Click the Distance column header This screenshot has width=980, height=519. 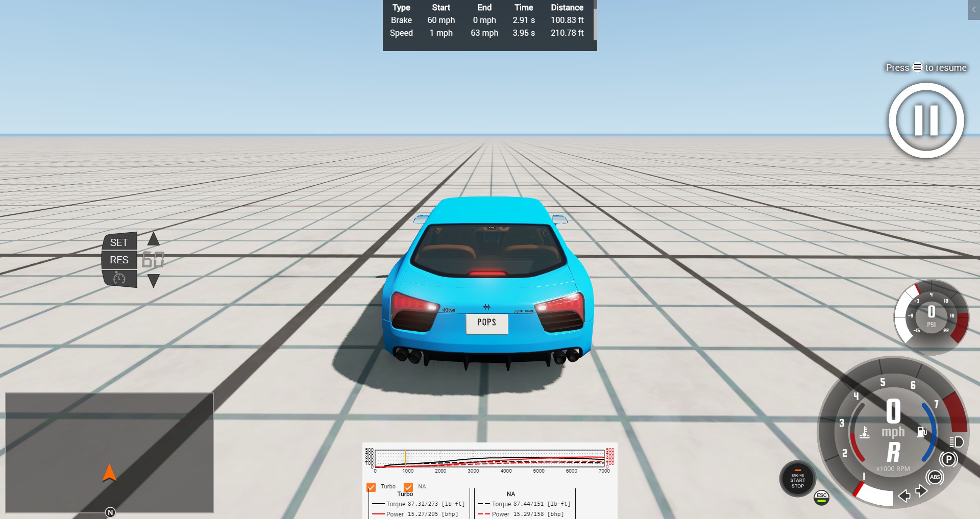(567, 7)
